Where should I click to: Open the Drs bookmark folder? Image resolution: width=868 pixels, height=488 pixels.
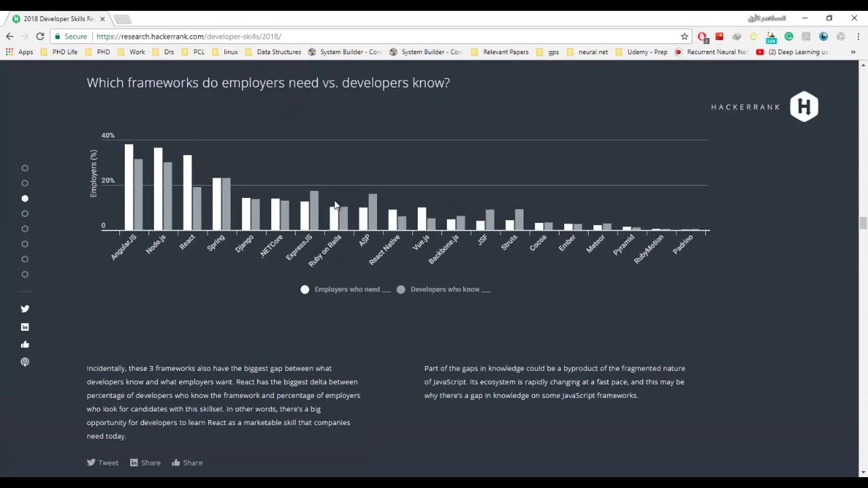pos(163,52)
